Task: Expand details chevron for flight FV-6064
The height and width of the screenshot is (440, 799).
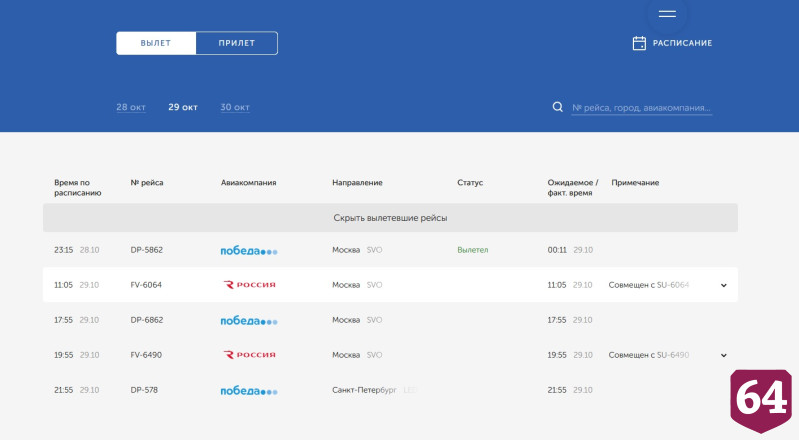Action: click(724, 286)
